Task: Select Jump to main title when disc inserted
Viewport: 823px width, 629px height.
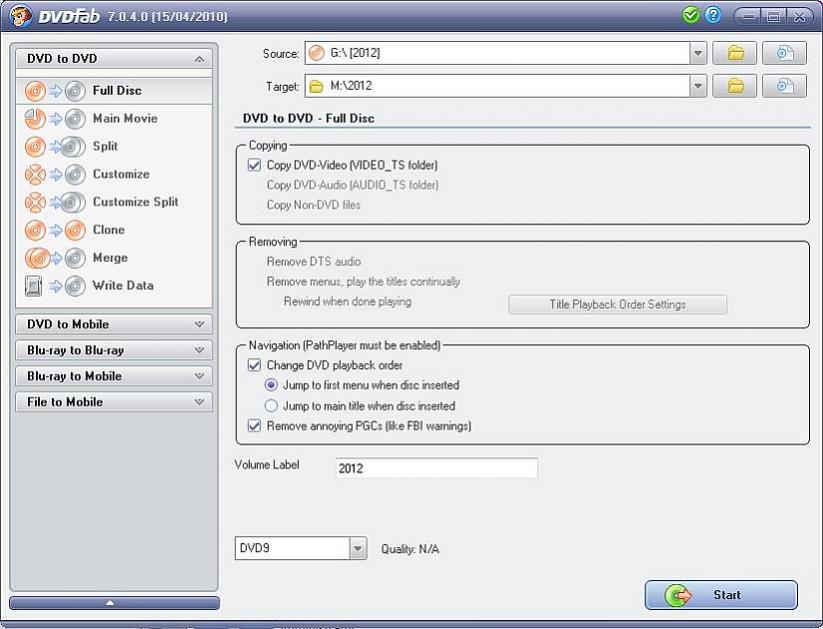Action: tap(271, 406)
